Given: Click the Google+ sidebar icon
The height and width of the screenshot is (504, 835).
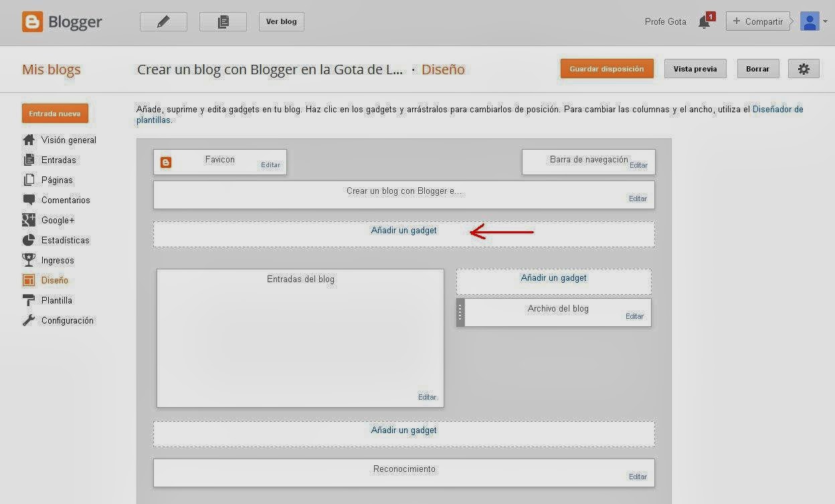Looking at the screenshot, I should point(29,220).
